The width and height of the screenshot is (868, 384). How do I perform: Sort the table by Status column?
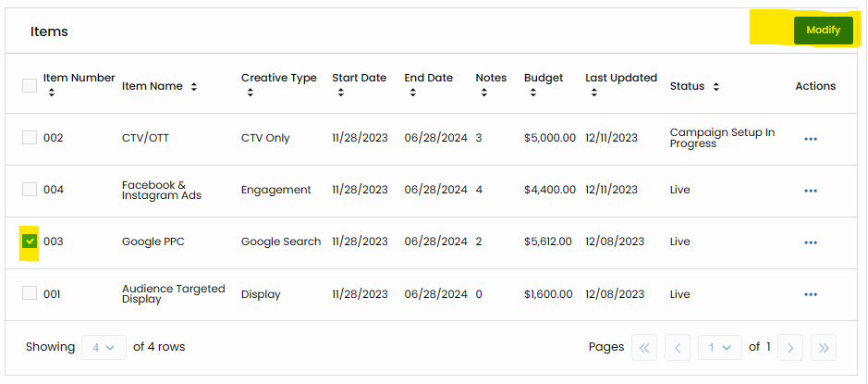[715, 87]
